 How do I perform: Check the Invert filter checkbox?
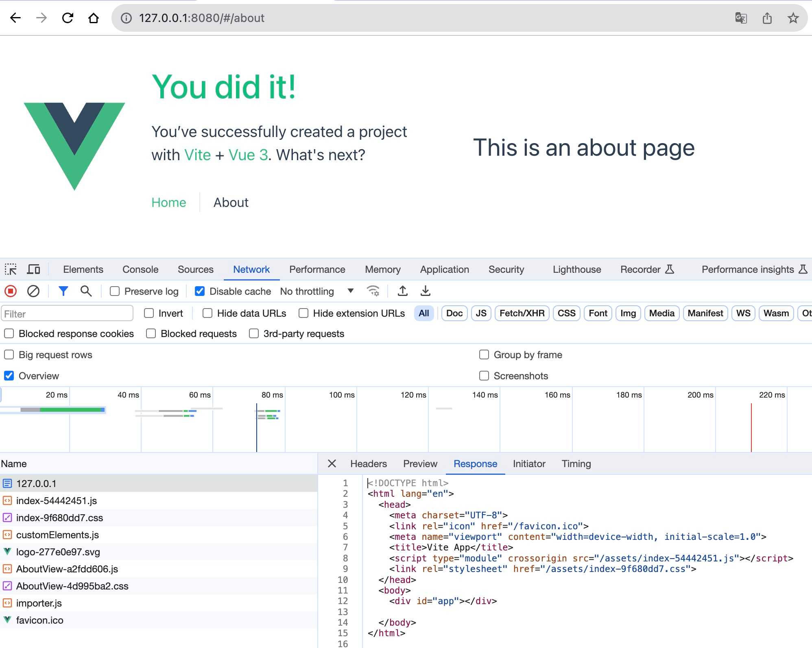[149, 313]
